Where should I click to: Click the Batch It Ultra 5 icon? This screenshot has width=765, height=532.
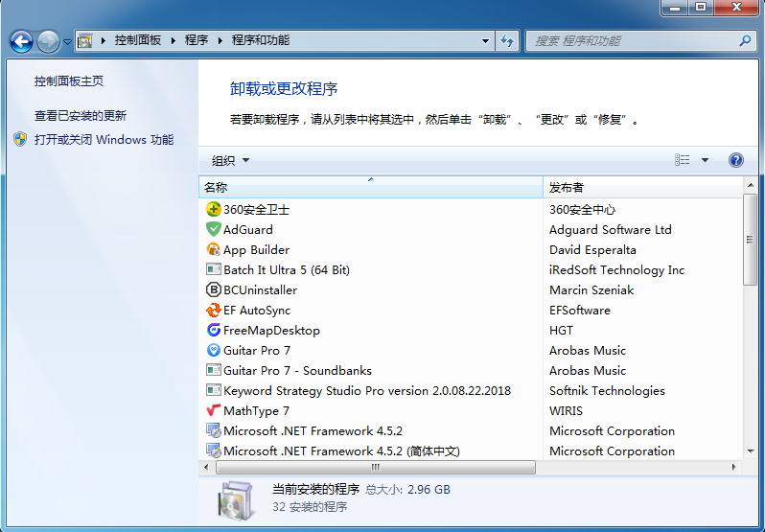click(213, 269)
